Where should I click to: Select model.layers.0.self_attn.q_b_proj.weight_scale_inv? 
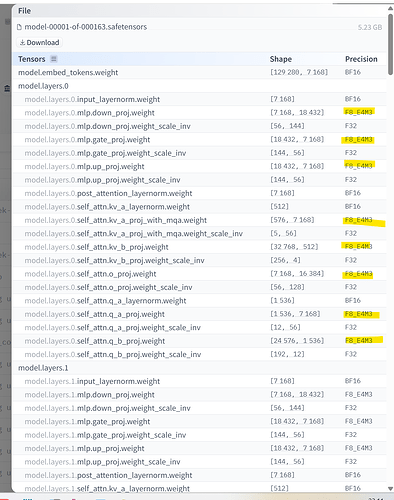(199, 354)
